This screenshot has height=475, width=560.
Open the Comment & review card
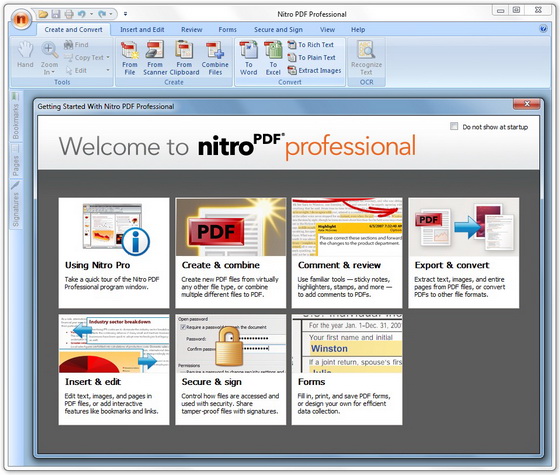(347, 253)
